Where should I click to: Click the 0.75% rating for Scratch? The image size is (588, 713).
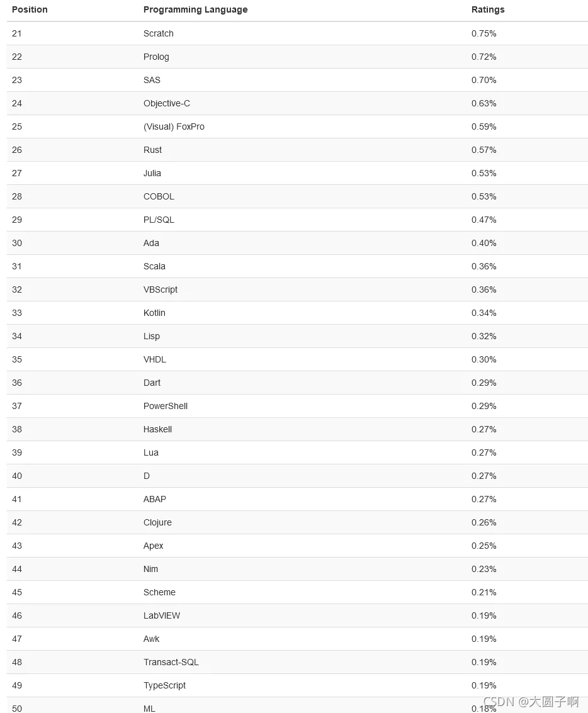point(484,33)
